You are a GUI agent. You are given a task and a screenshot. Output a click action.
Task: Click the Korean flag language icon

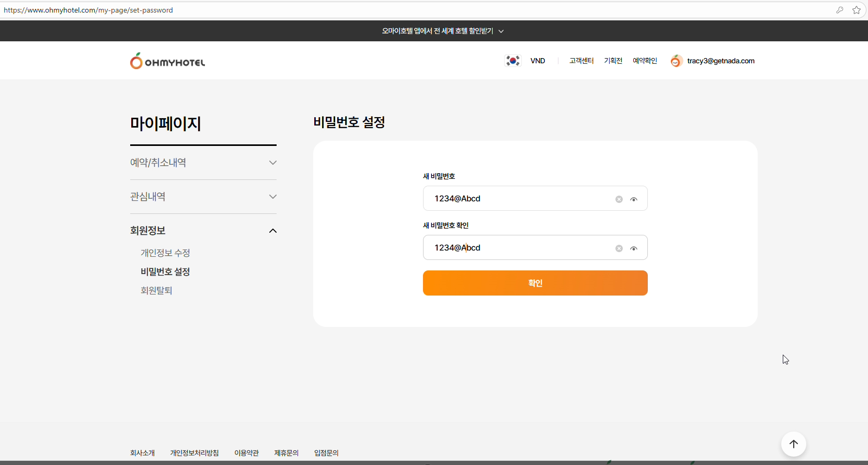(513, 61)
